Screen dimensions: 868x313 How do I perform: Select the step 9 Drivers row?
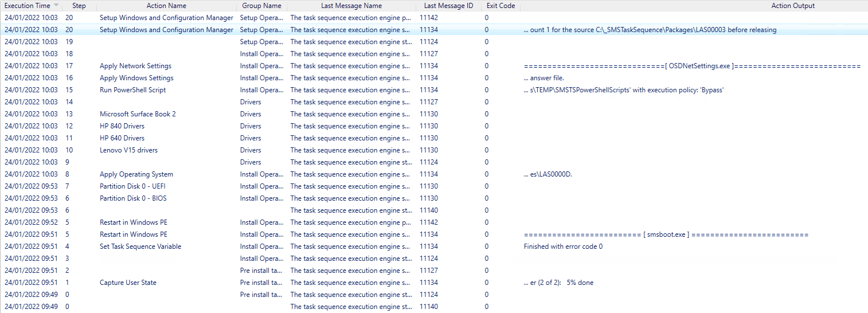434,162
